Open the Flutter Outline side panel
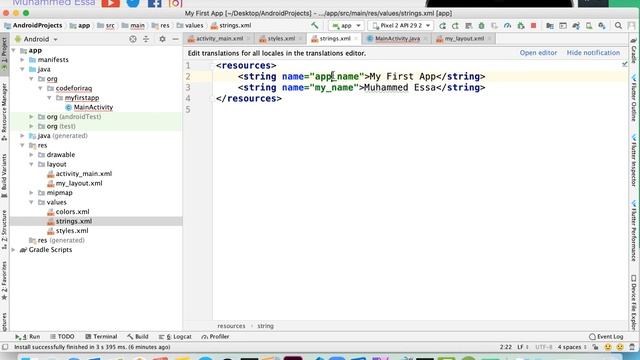This screenshot has height=360, width=640. (x=634, y=97)
